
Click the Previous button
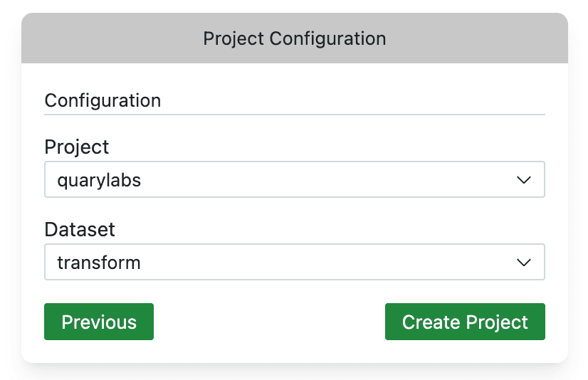coord(99,322)
